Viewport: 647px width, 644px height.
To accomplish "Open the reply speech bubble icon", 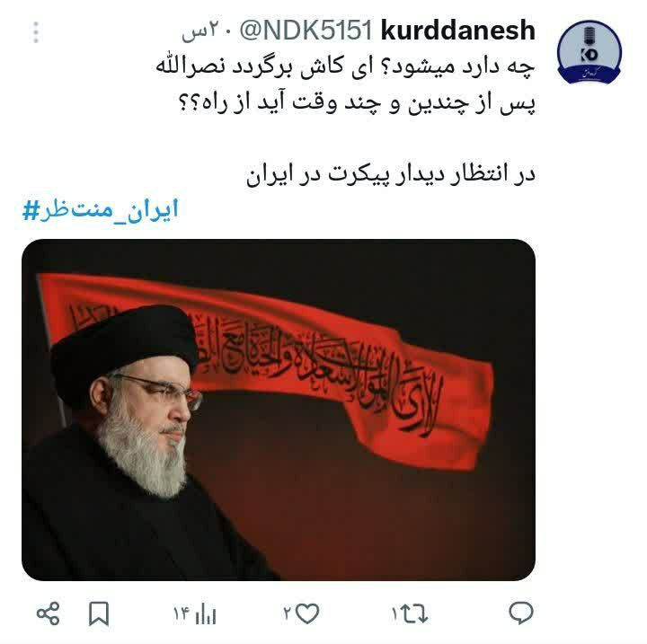I will tap(521, 613).
